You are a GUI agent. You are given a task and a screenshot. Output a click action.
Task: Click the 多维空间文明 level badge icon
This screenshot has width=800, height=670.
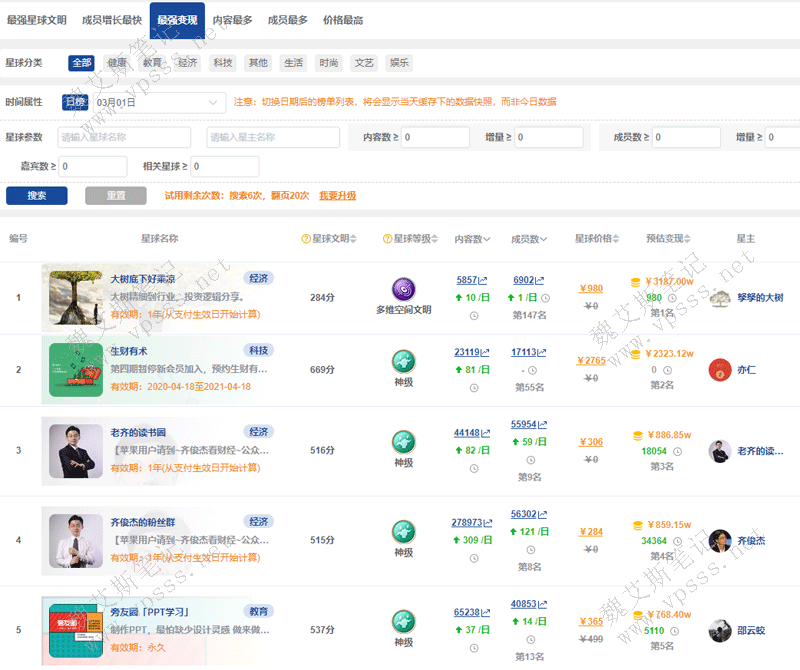(403, 289)
